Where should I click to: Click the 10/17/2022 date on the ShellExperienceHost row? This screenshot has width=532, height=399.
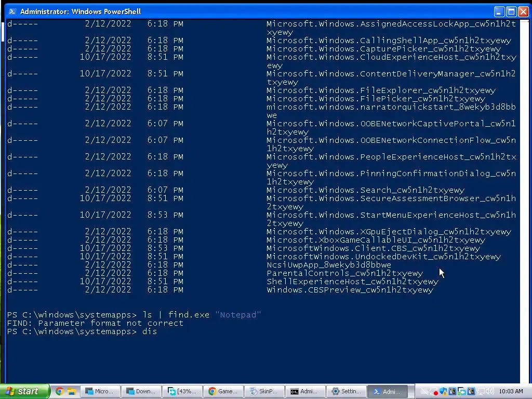(x=105, y=282)
